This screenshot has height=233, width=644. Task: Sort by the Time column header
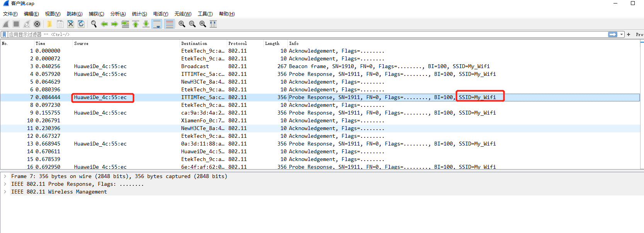click(x=53, y=43)
